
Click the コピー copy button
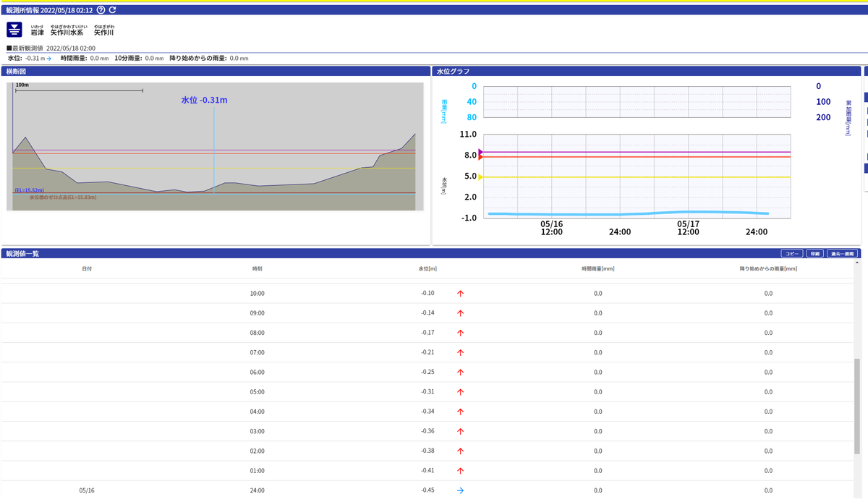[x=792, y=254]
